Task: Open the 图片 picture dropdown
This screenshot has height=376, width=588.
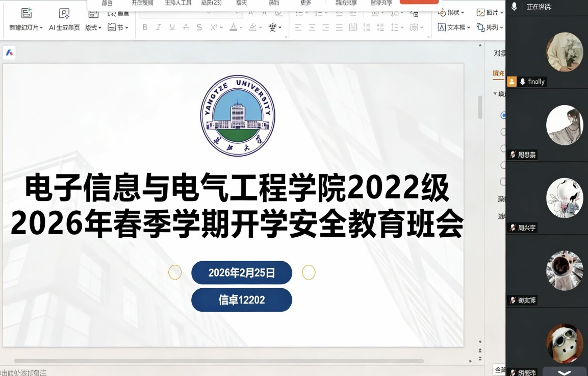Action: click(490, 12)
